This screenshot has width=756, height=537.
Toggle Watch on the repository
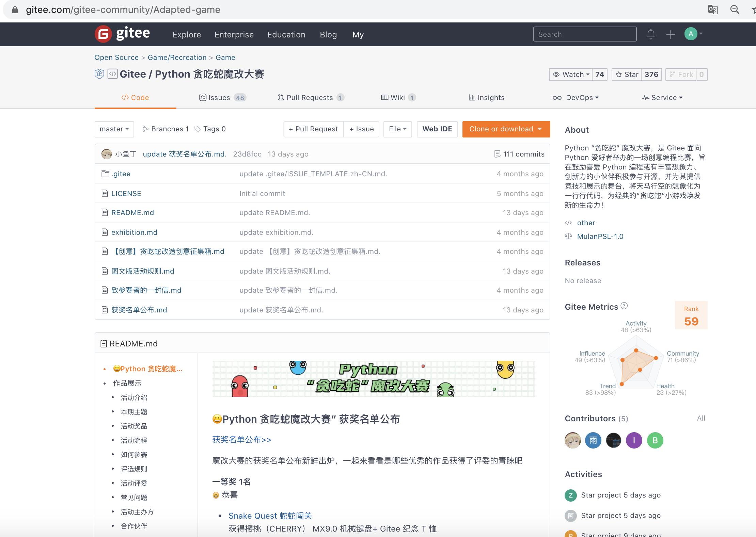tap(571, 75)
